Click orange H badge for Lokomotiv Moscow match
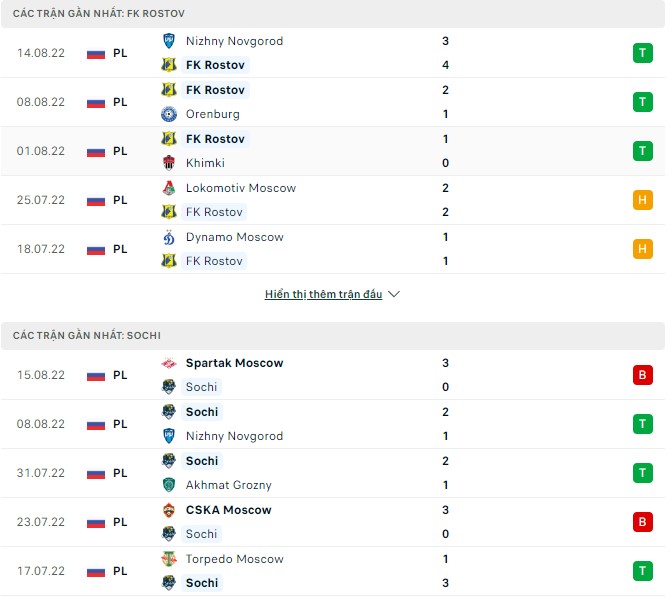Viewport: 672px width, 598px height. click(x=642, y=200)
